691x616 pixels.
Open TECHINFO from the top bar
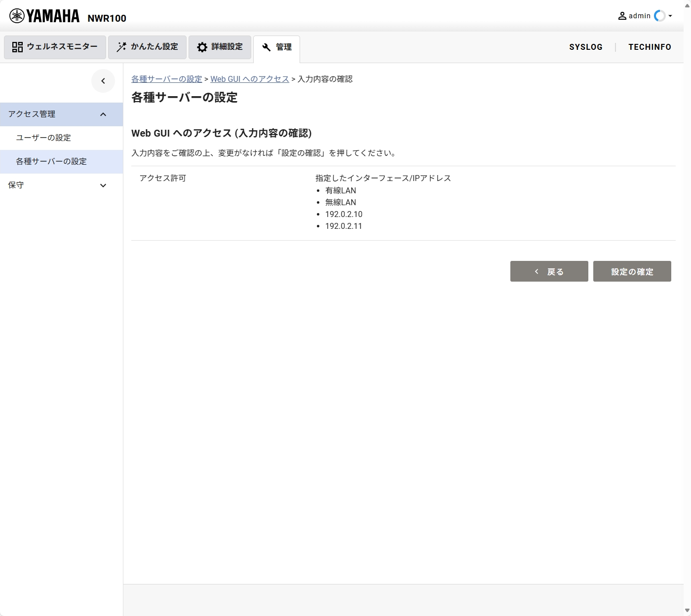tap(650, 47)
